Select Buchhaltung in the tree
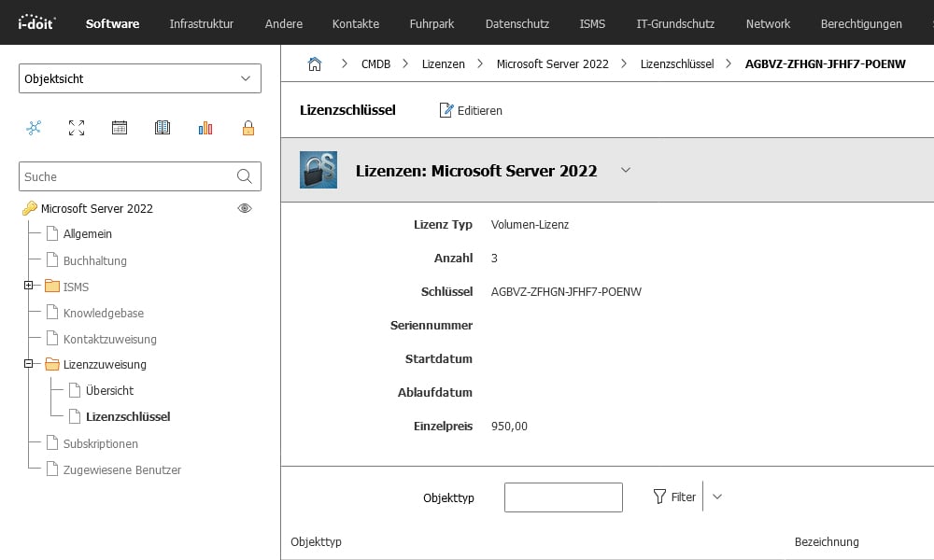Viewport: 934px width, 560px height. 94,260
